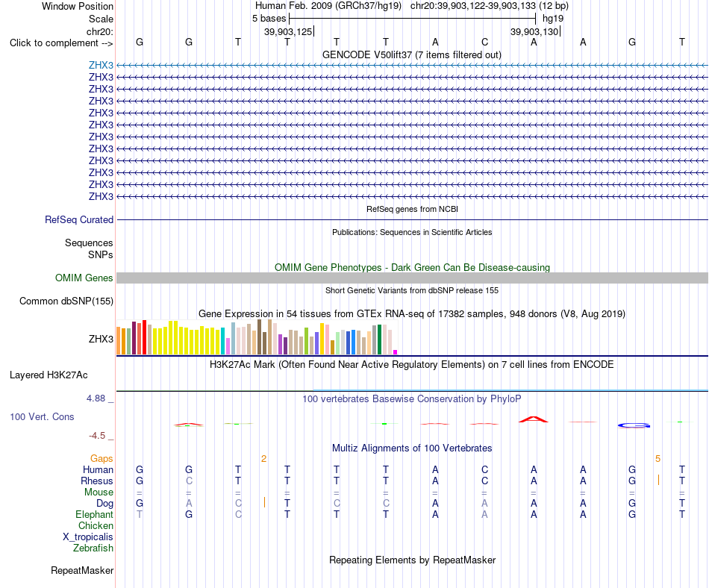This screenshot has width=709, height=588.
Task: Click the orange Gaps row label
Action: click(x=101, y=459)
